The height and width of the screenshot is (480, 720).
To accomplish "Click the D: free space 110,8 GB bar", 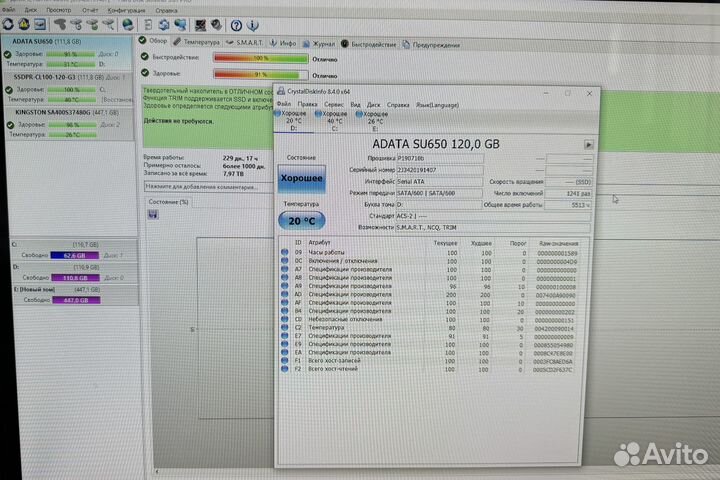I will 75,277.
